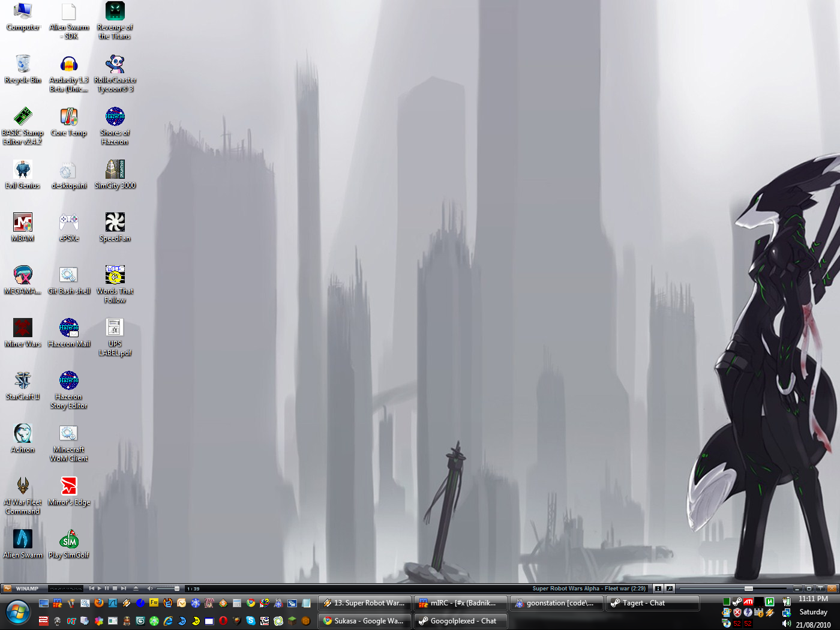Open Adobe Fireworks from quick launch
This screenshot has width=840, height=630.
tap(154, 603)
